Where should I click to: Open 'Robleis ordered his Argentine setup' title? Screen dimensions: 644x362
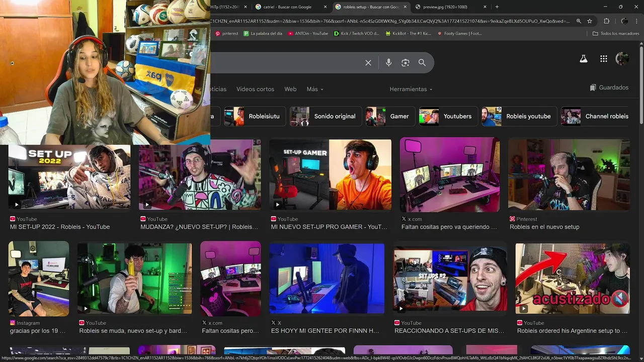572,331
